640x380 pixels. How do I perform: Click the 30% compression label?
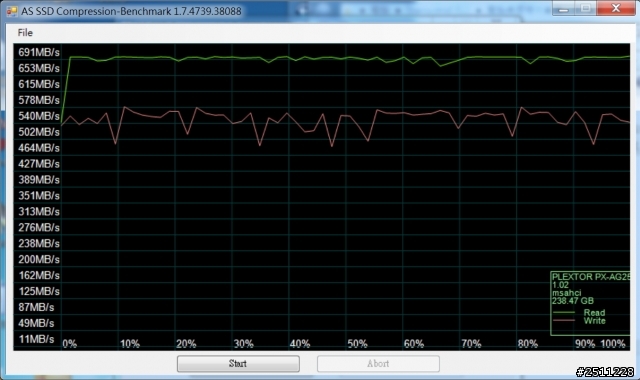(243, 344)
